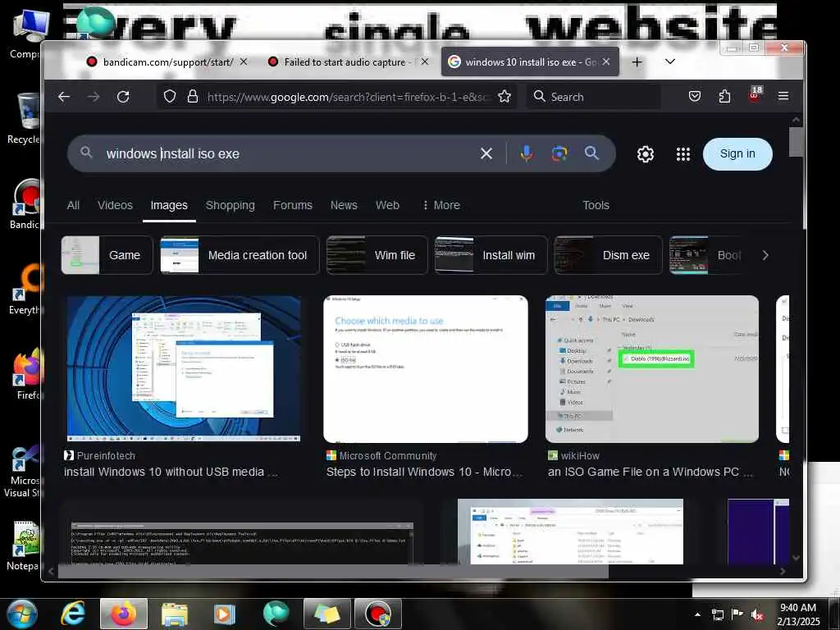
Task: Open the More search filters menu
Action: pyautogui.click(x=441, y=205)
